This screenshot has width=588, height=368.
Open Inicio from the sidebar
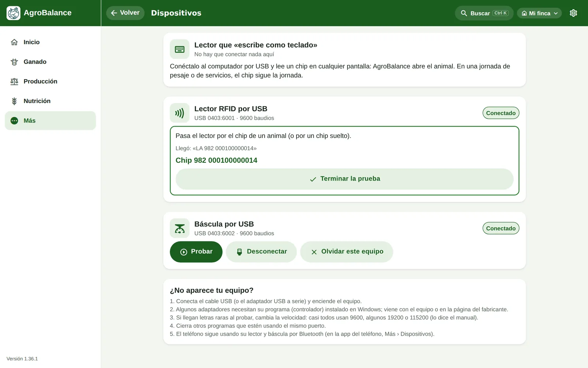tap(50, 42)
